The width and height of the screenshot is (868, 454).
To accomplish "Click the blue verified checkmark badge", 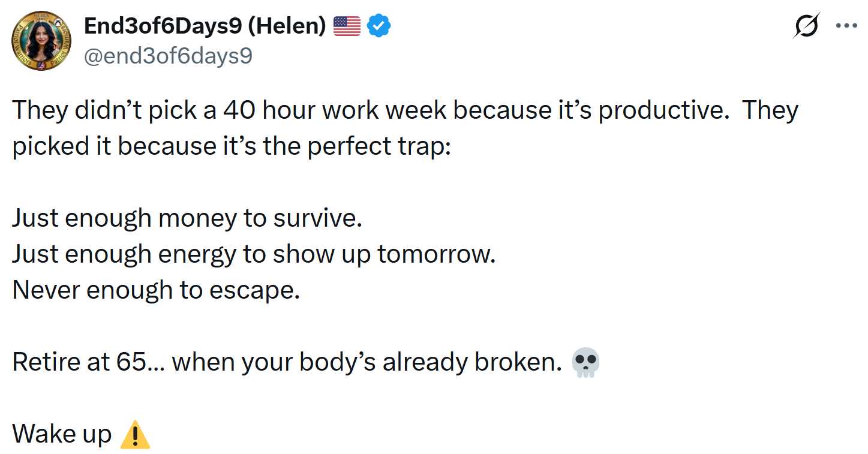I will pos(379,26).
